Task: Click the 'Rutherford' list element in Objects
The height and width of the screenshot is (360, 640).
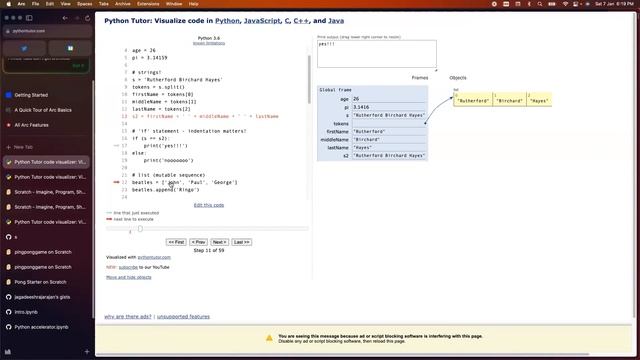Action: tap(473, 100)
